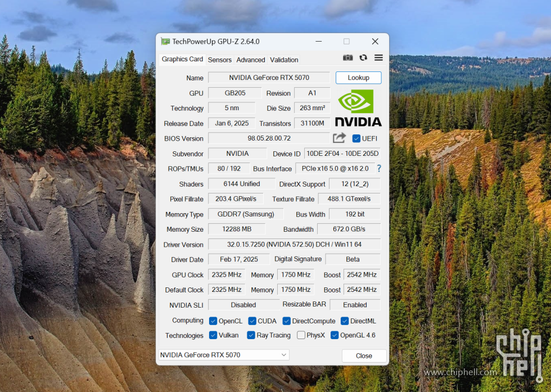This screenshot has width=551, height=392.
Task: Toggle the Vulkan checkbox
Action: click(x=213, y=335)
